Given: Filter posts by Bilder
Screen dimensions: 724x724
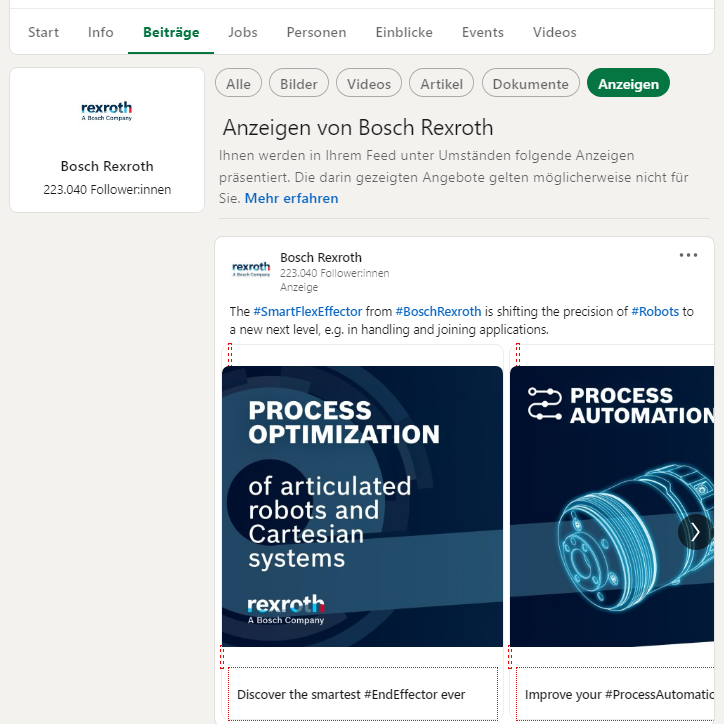Looking at the screenshot, I should (x=299, y=84).
